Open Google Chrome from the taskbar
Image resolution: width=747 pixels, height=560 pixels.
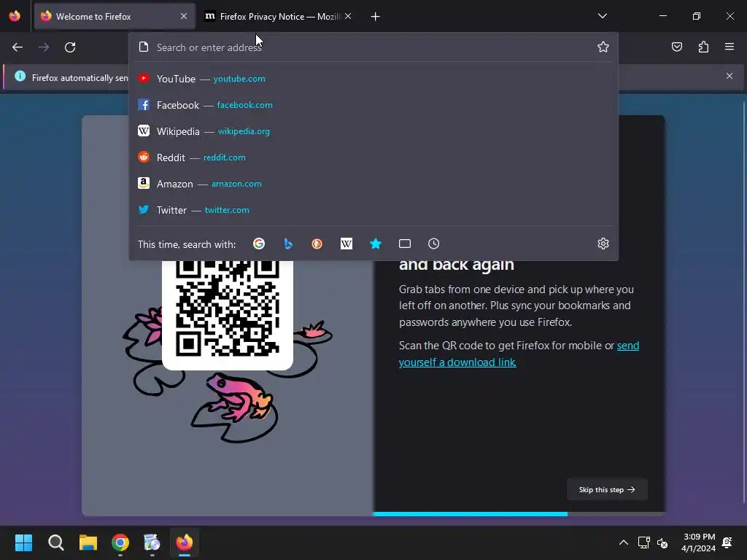[120, 542]
